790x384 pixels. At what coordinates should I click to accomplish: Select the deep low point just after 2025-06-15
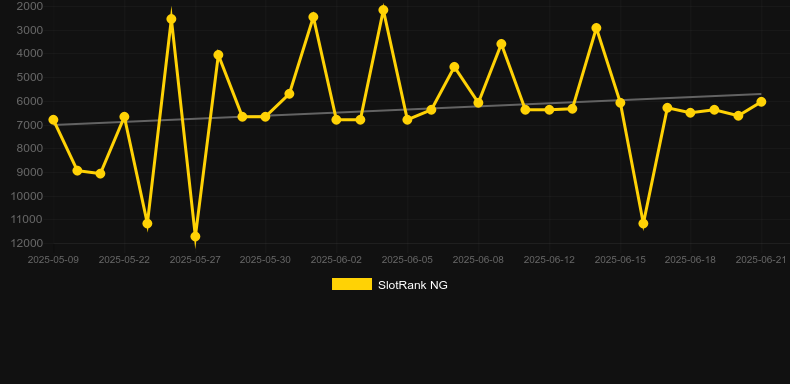pyautogui.click(x=643, y=223)
